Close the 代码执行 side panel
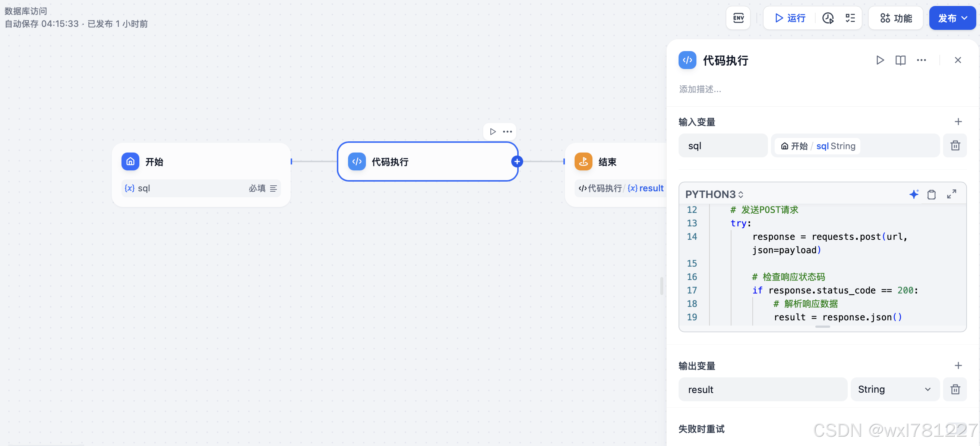The image size is (980, 446). click(958, 60)
